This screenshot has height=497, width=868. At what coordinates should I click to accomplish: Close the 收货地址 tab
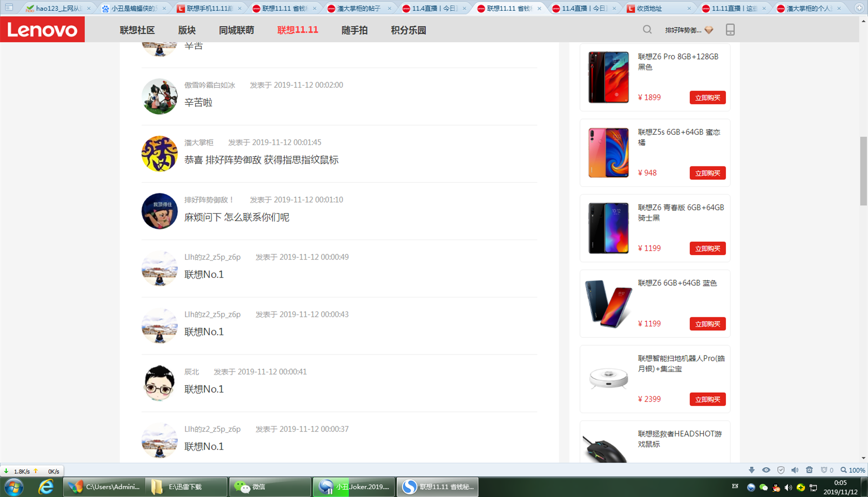tap(689, 8)
